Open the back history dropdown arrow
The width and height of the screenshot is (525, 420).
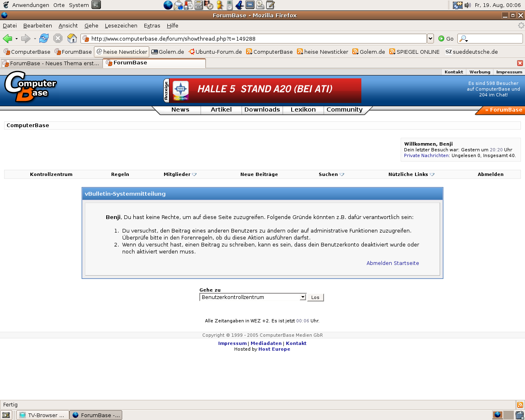tap(16, 39)
